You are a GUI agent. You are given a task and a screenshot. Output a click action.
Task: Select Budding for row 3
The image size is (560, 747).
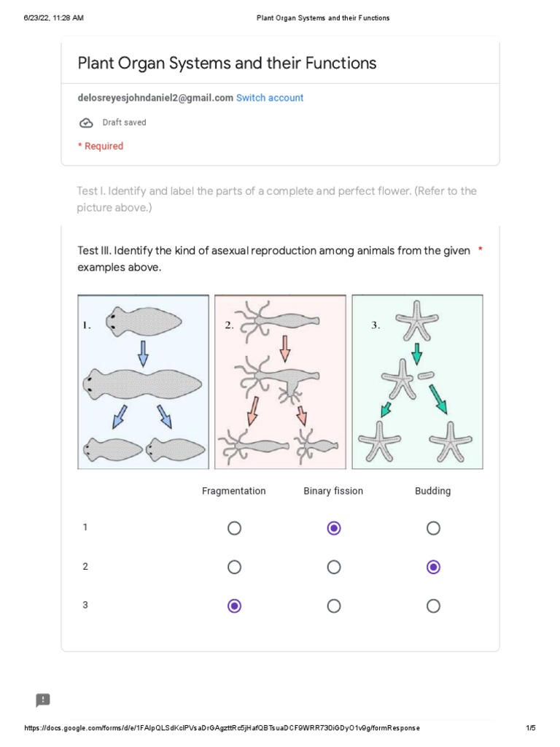[433, 605]
